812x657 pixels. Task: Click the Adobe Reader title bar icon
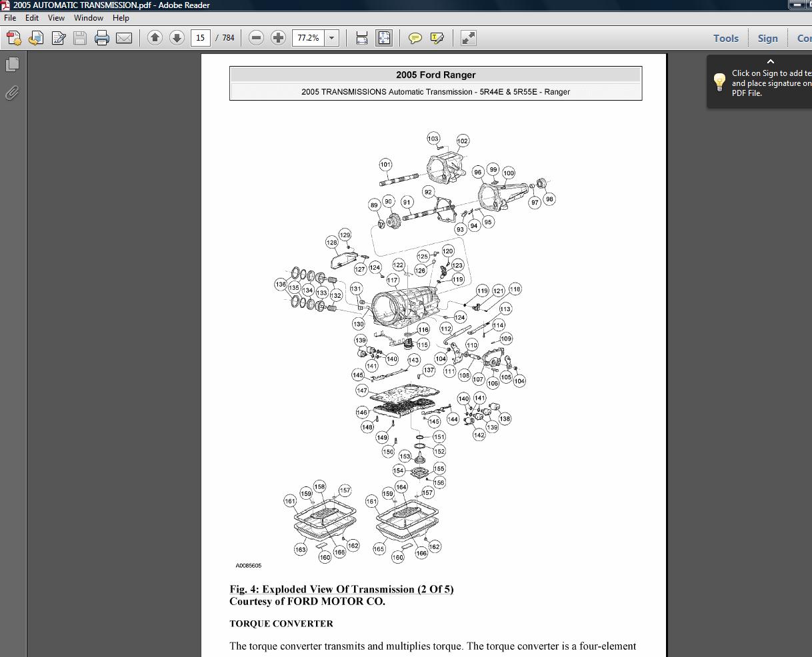click(5, 5)
